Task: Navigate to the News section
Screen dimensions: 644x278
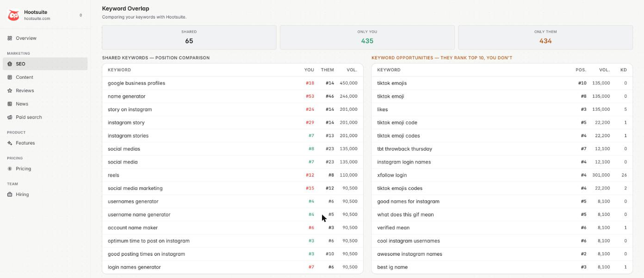Action: tap(45, 104)
